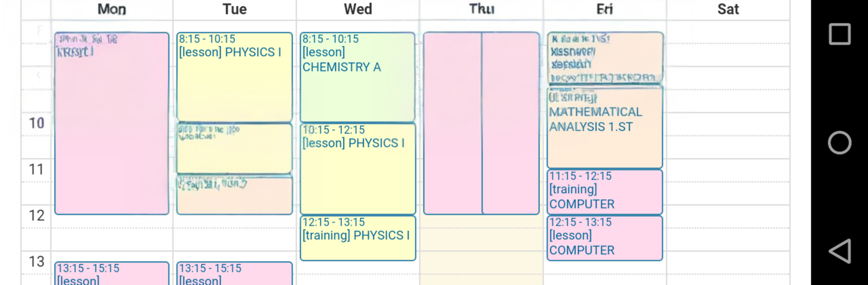The image size is (868, 285).
Task: Open Wednesday CHEMISTRY A lesson event
Action: [358, 77]
